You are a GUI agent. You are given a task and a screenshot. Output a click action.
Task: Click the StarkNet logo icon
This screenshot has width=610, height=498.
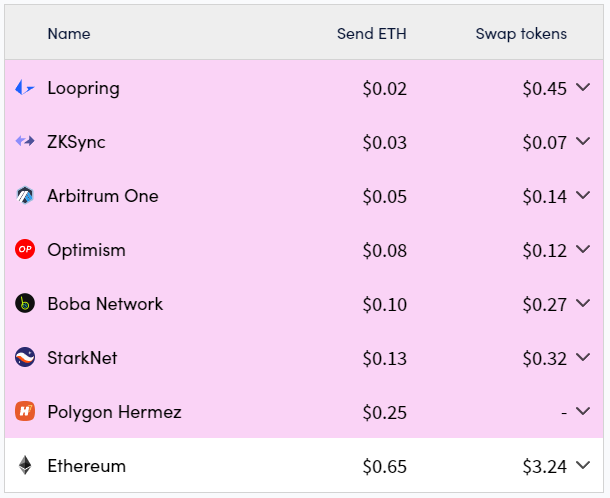point(25,357)
